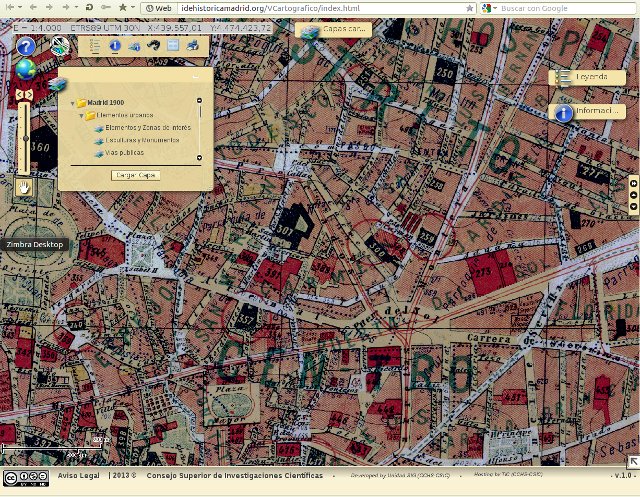Open the Leyenda panel tab
Viewport: 640px width, 497px height.
point(590,76)
